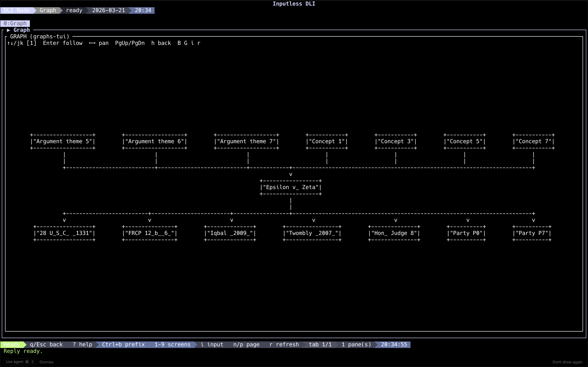Select the Epsilon v_ Zeta node
Screen dimensions: 588x367
(x=291, y=187)
